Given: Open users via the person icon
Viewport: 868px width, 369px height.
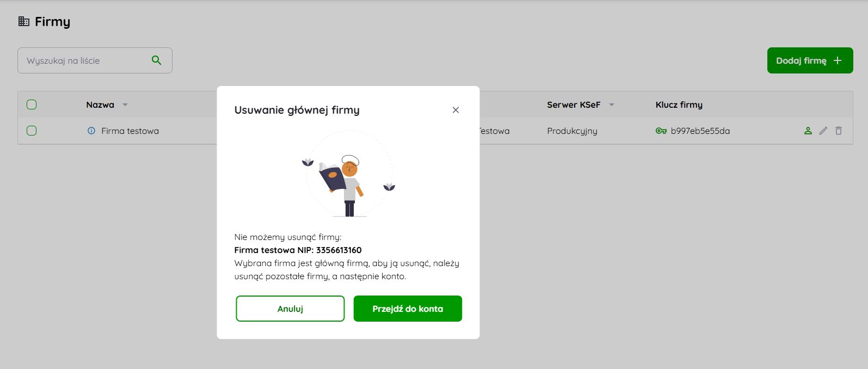Looking at the screenshot, I should pos(808,131).
